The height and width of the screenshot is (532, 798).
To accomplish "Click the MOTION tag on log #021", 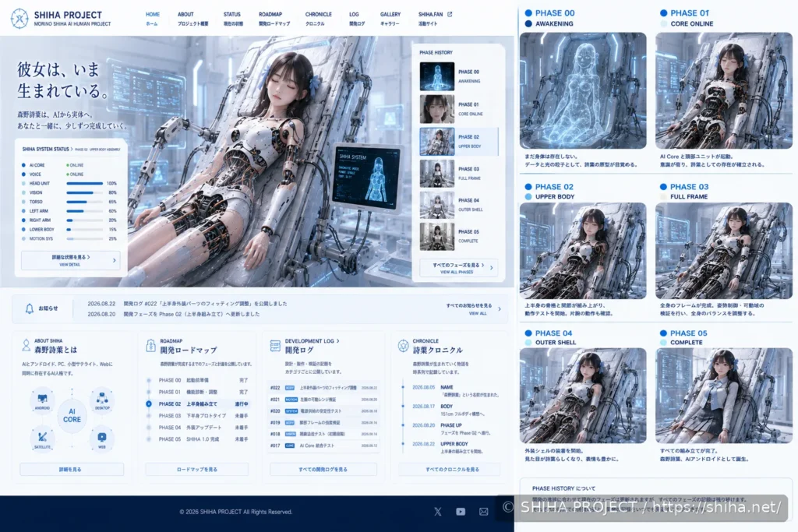I will coord(291,400).
